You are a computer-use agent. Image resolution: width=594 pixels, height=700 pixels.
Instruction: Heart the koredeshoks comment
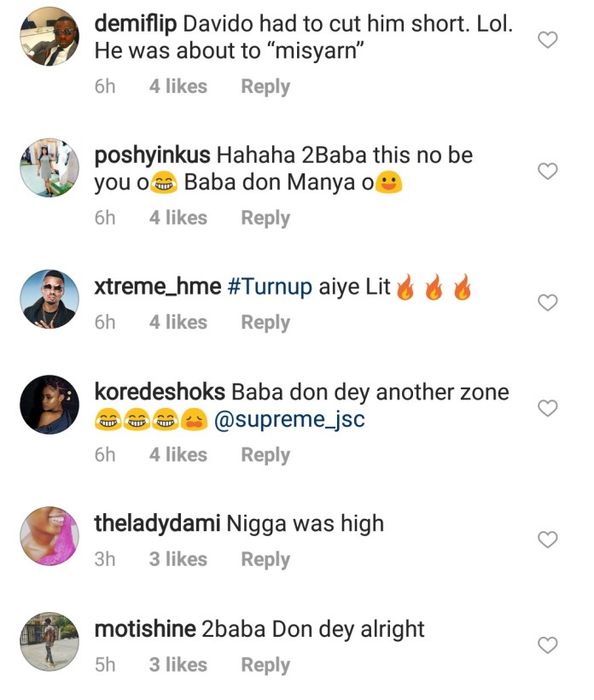click(x=547, y=409)
